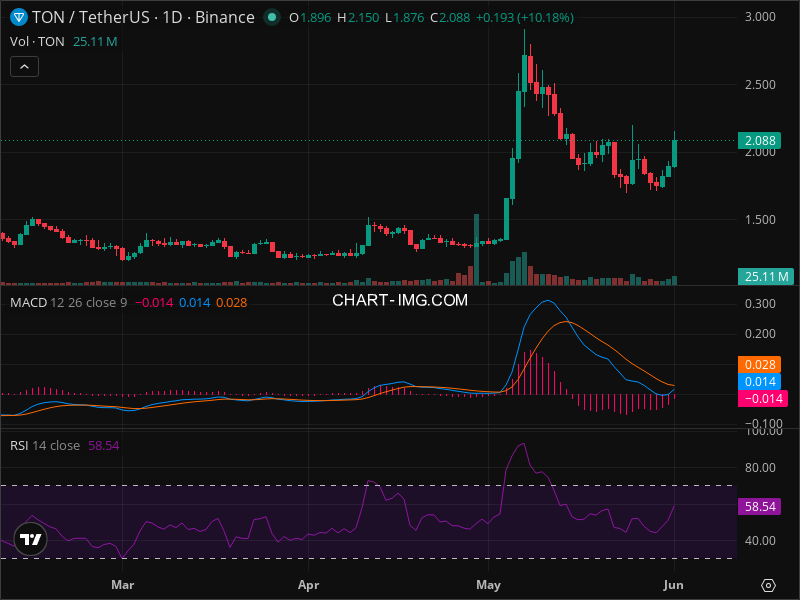
Task: Click the blue MACD value label 0.014
Action: tap(760, 381)
